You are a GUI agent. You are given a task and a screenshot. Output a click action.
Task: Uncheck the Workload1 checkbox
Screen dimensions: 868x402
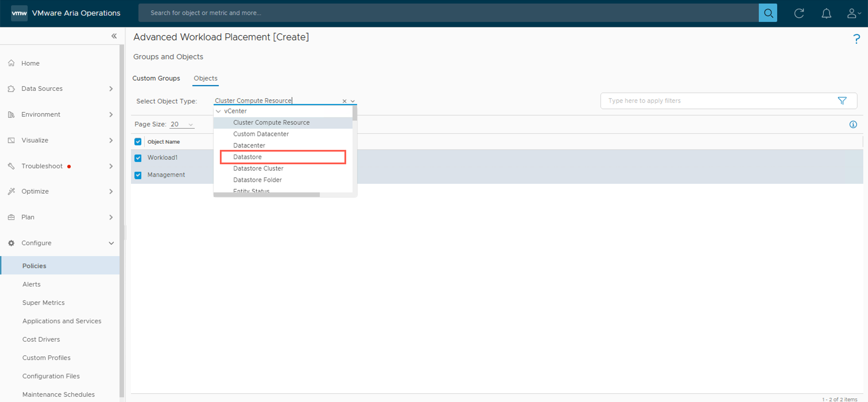click(138, 158)
